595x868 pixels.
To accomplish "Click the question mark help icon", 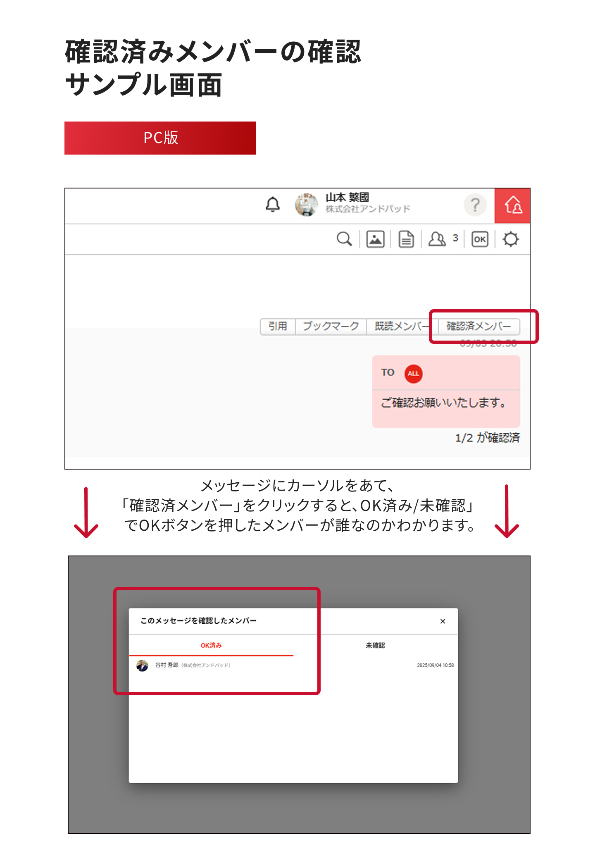I will point(475,205).
